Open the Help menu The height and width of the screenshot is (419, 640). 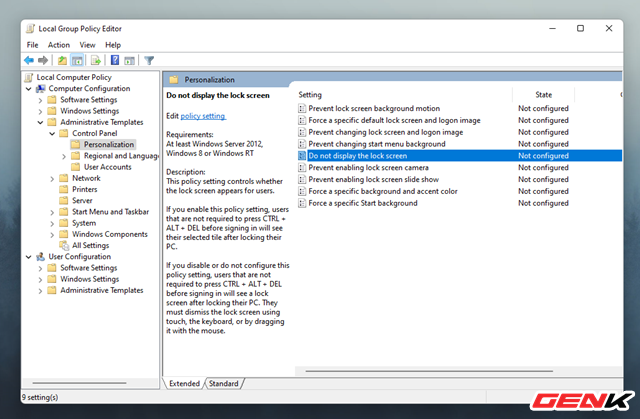tap(113, 45)
